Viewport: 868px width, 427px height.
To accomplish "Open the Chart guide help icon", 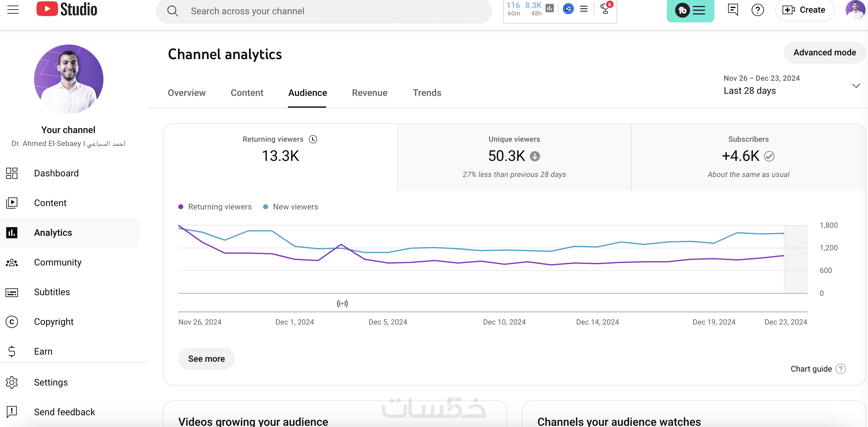I will click(x=841, y=369).
